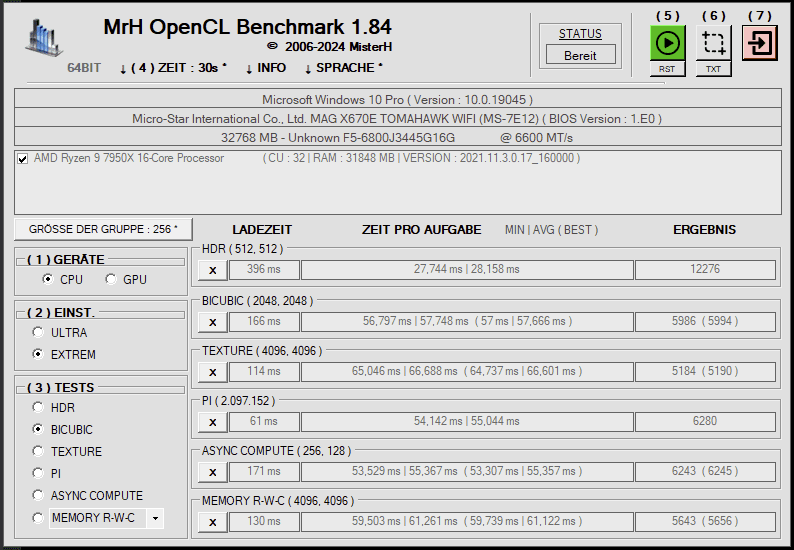This screenshot has width=794, height=550.
Task: Click GRÖSSE DER GRUPPE : 256 button
Action: tap(103, 229)
